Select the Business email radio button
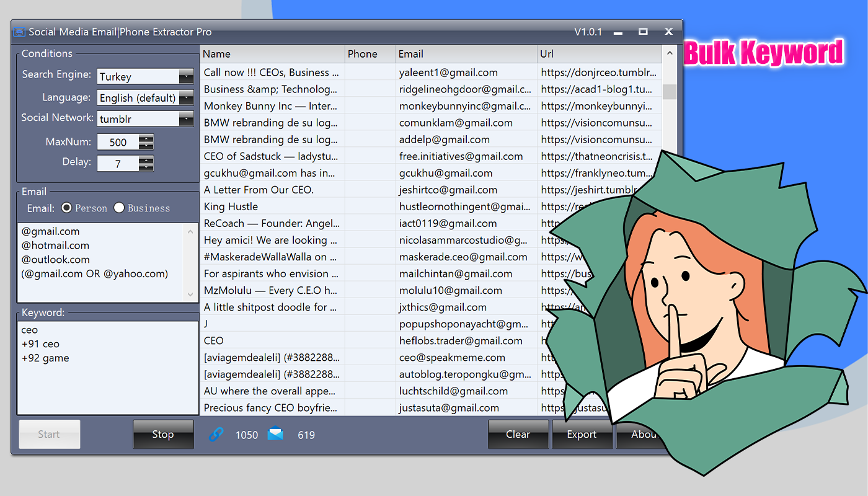The width and height of the screenshot is (868, 496). point(119,208)
